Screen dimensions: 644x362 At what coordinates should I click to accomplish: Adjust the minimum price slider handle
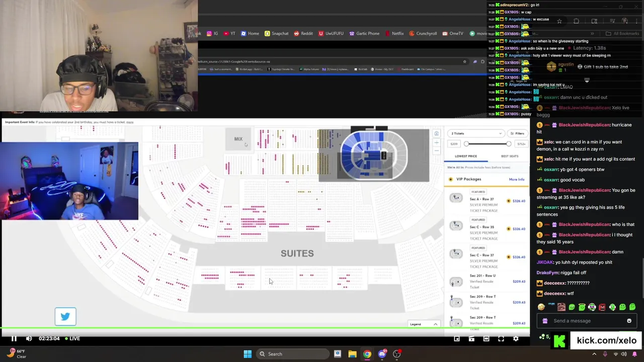[466, 144]
